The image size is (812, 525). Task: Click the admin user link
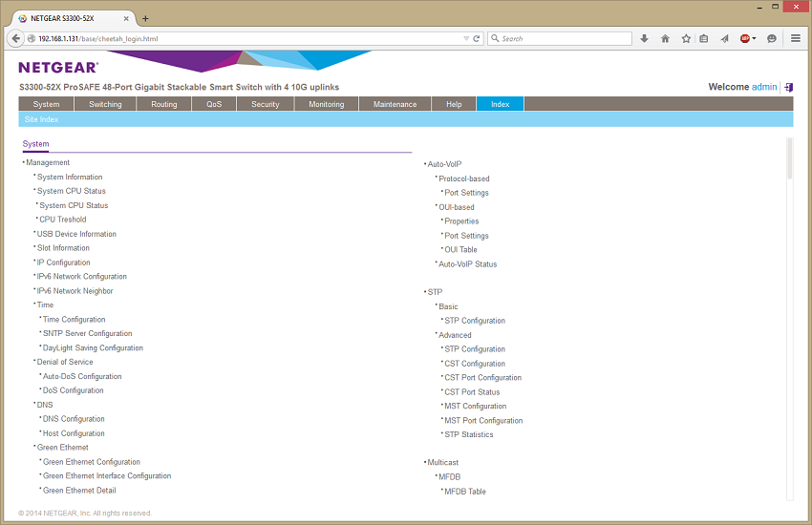coord(764,87)
